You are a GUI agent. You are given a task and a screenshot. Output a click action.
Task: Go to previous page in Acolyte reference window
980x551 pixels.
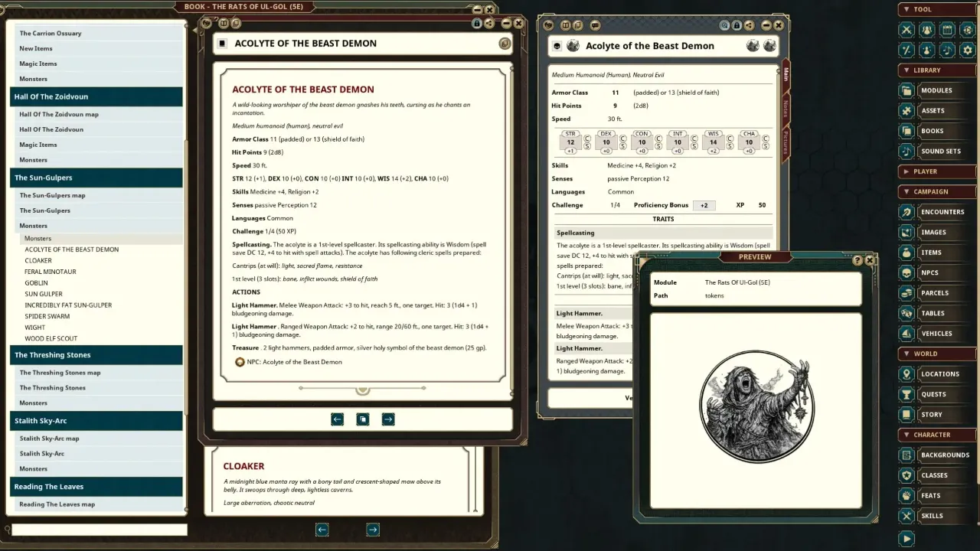click(x=338, y=419)
